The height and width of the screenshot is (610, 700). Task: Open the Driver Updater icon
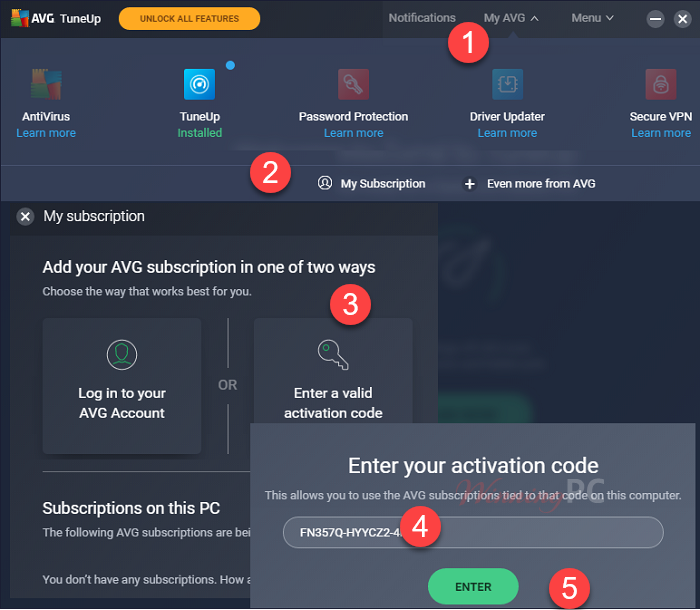pyautogui.click(x=508, y=84)
